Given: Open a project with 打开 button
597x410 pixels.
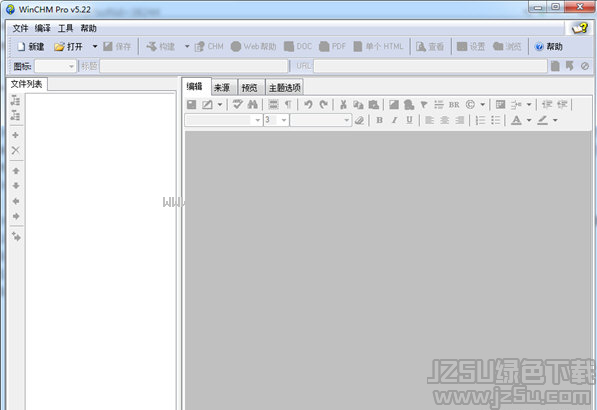Looking at the screenshot, I should coord(69,46).
